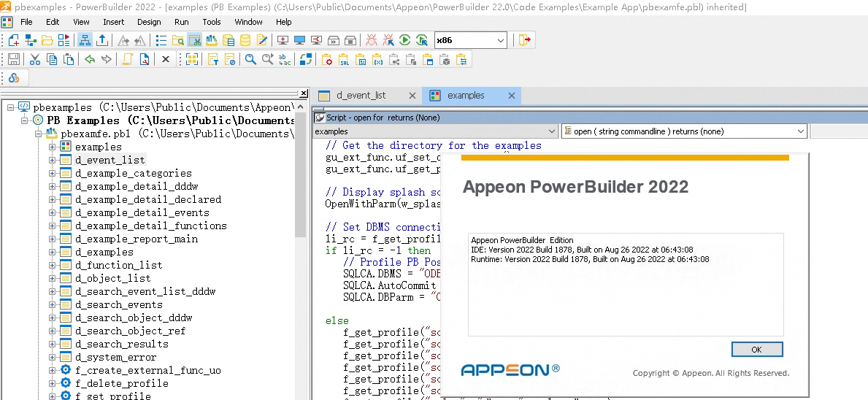
Task: Click OK in the About dialog
Action: click(757, 349)
